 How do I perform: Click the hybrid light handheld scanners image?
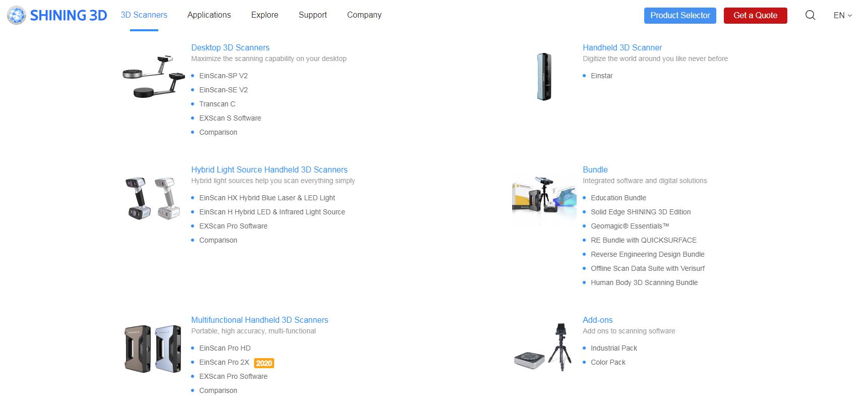coord(153,198)
